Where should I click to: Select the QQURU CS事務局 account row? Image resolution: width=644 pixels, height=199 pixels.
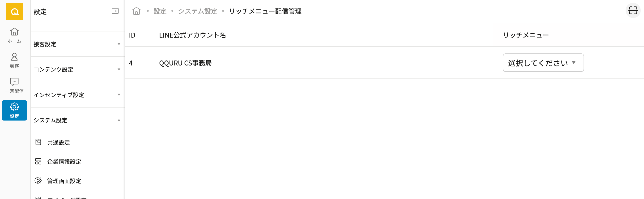click(185, 63)
